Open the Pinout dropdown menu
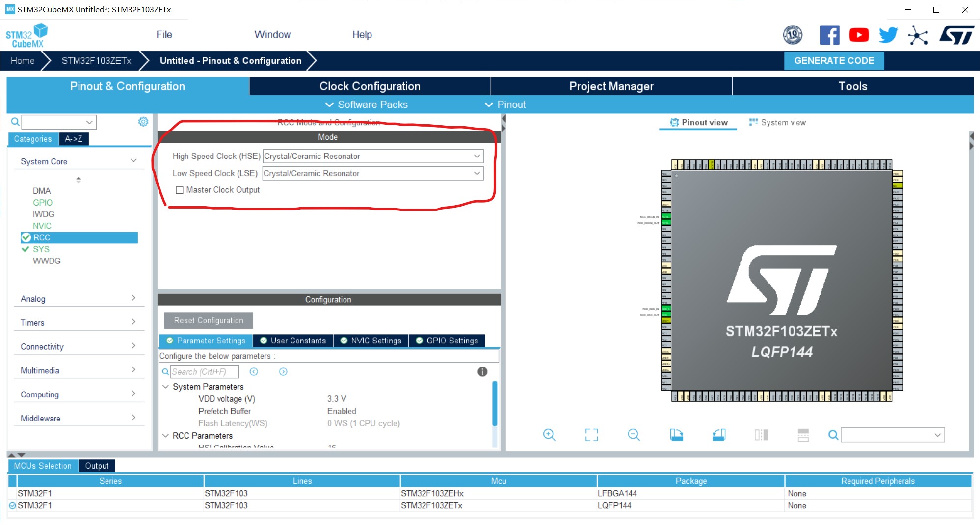The height and width of the screenshot is (525, 980). [x=505, y=105]
